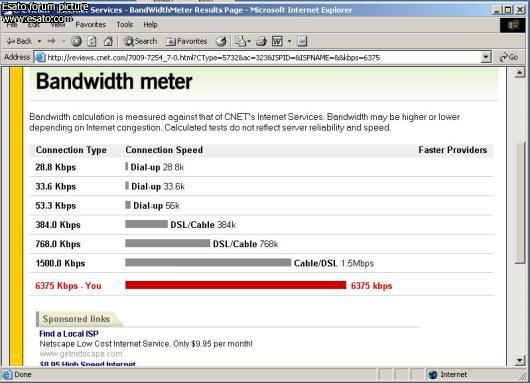The height and width of the screenshot is (383, 530).
Task: Open the Tools menu
Action: [x=125, y=25]
